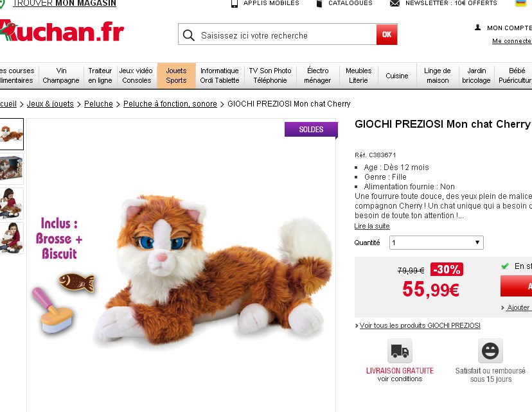Click the magnifying glass search icon
This screenshot has width=532, height=412.
(188, 35)
